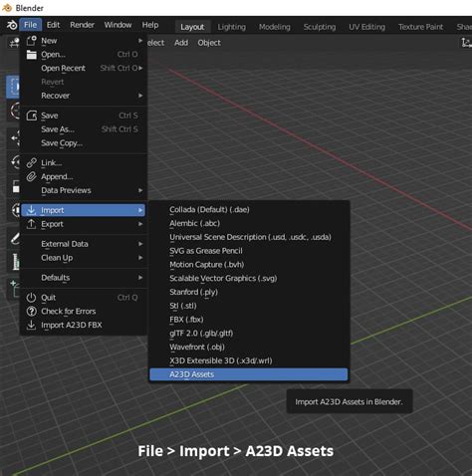Expand the Open Recent submenu

(x=84, y=68)
